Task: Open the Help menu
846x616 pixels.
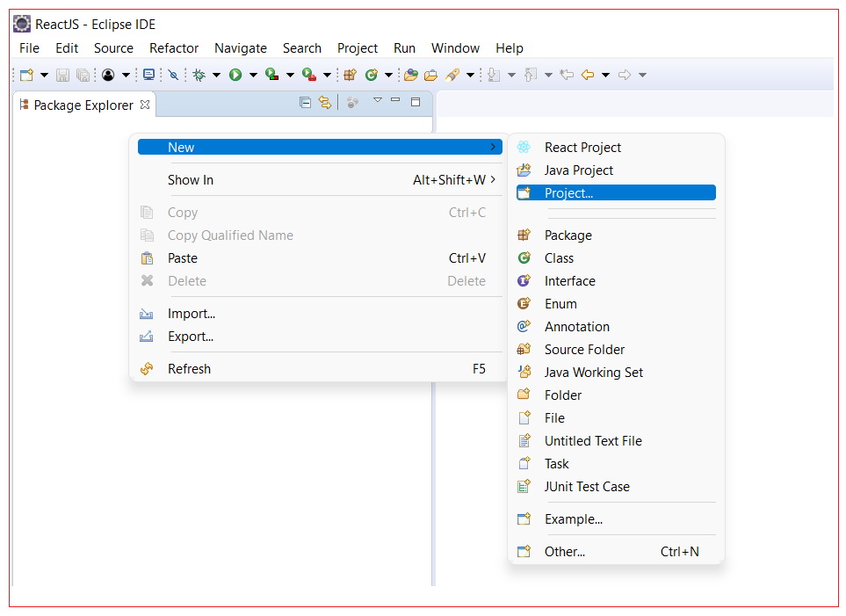Action: pos(510,48)
